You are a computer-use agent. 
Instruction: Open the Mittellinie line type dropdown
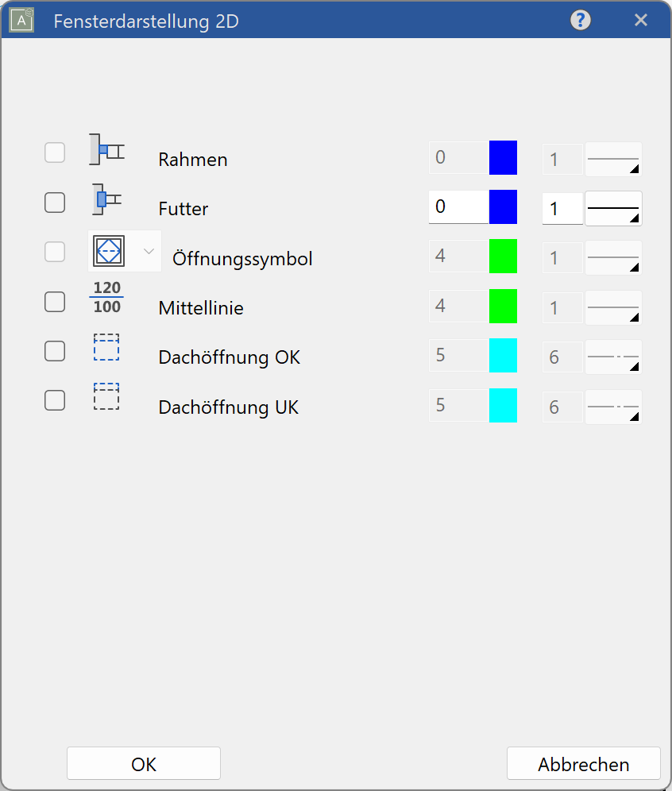613,307
